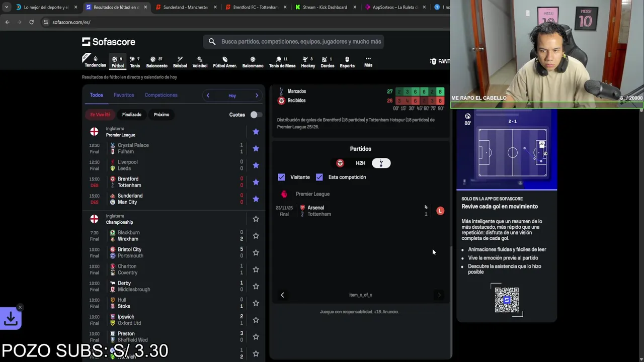
Task: Open the Baloncesto sport category
Action: pyautogui.click(x=156, y=62)
